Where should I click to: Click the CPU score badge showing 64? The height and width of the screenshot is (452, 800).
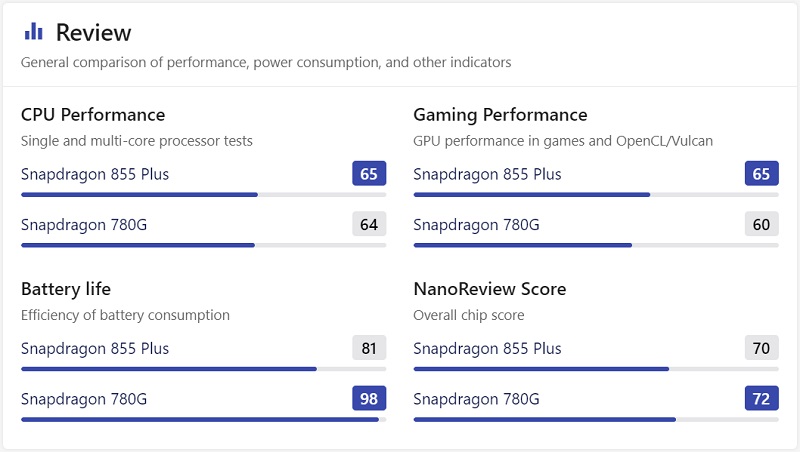point(369,224)
